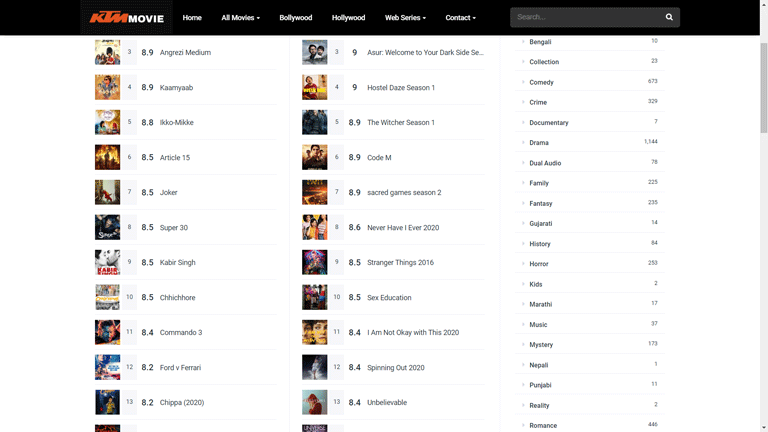Screen dimensions: 768x432
Task: Click the Code M title link
Action: pos(379,158)
